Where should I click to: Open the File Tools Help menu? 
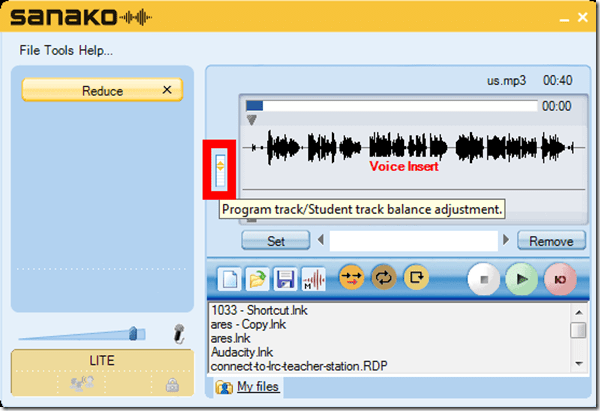tap(66, 50)
